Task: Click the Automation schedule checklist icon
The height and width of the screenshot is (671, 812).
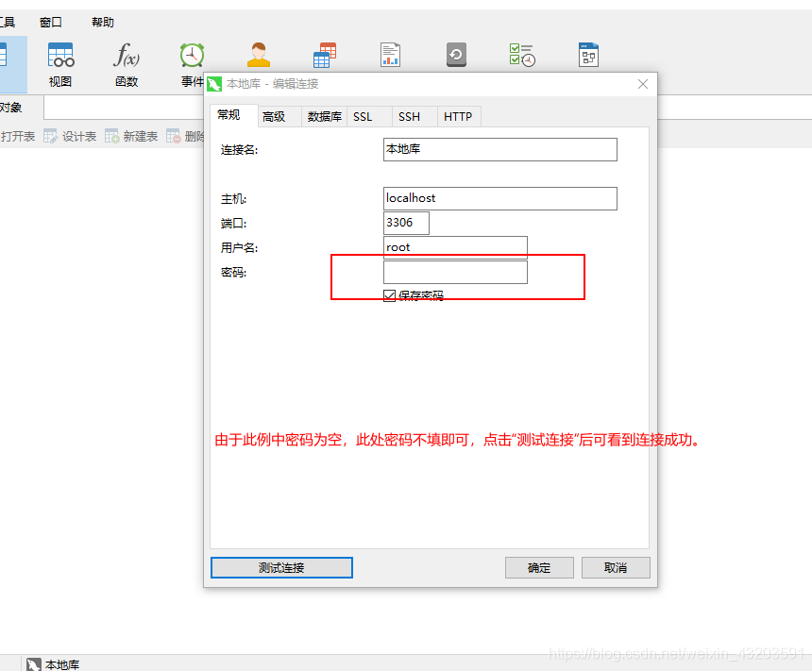Action: pos(522,55)
